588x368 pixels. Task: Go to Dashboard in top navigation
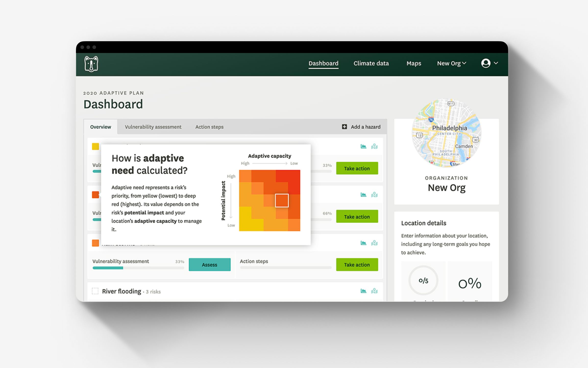(323, 63)
